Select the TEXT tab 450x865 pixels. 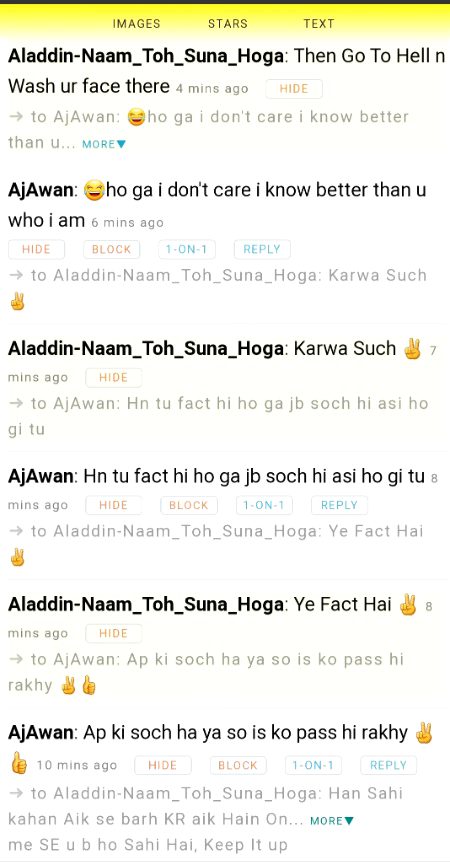tap(319, 24)
